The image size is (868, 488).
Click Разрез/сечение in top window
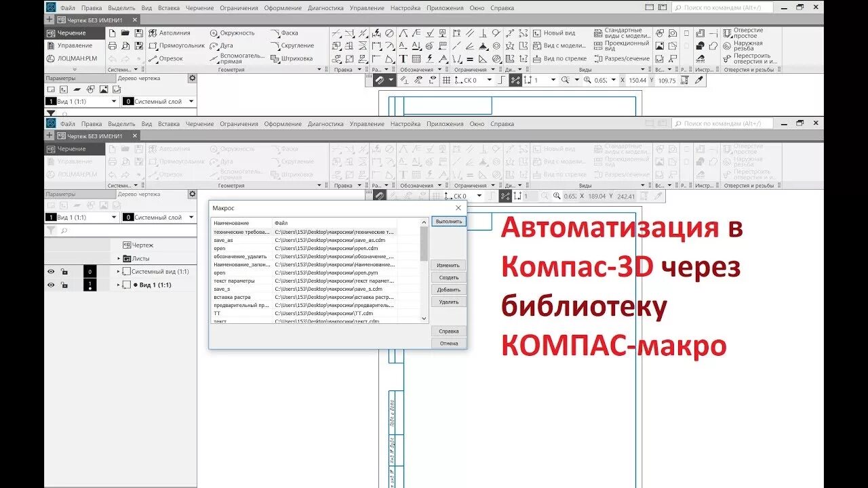point(622,58)
